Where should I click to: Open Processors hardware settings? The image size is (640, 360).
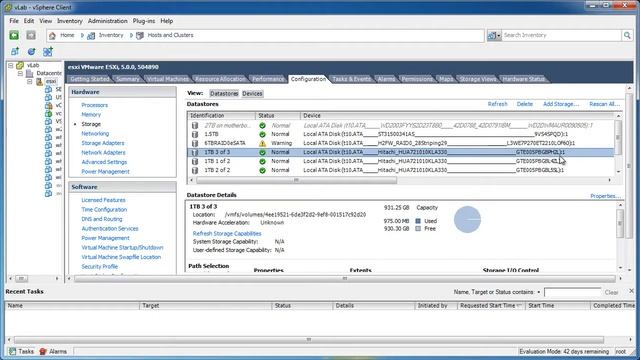click(x=94, y=105)
